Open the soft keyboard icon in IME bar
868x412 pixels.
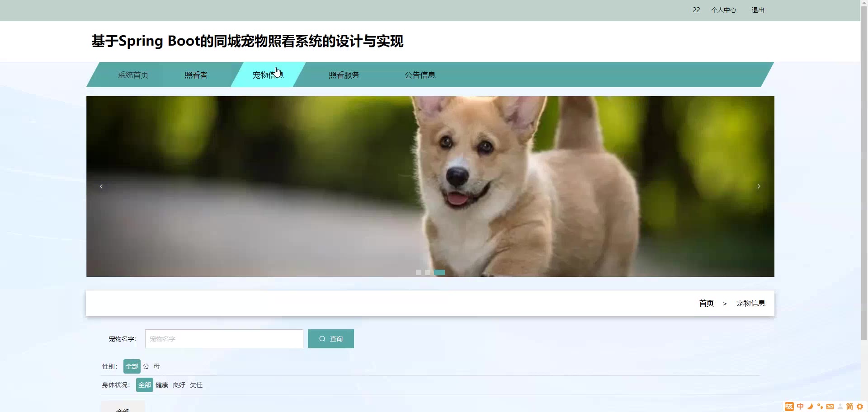pos(830,407)
